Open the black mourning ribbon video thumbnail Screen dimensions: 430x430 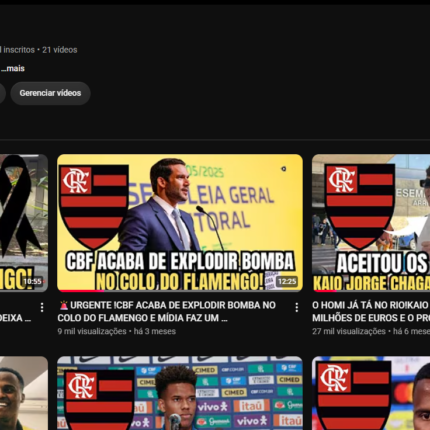[24, 223]
